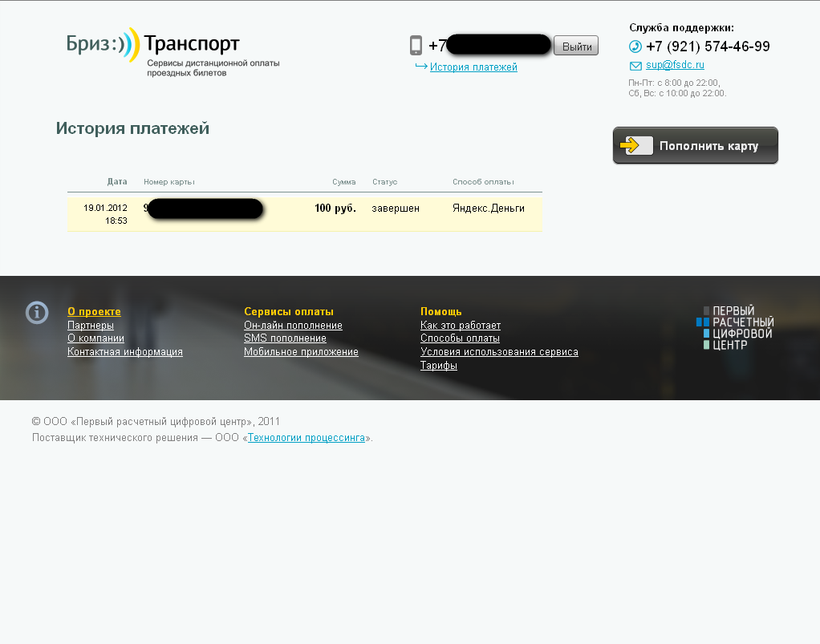Select Он-лайн пополнение link
Screen dimensions: 820x644
coord(293,326)
